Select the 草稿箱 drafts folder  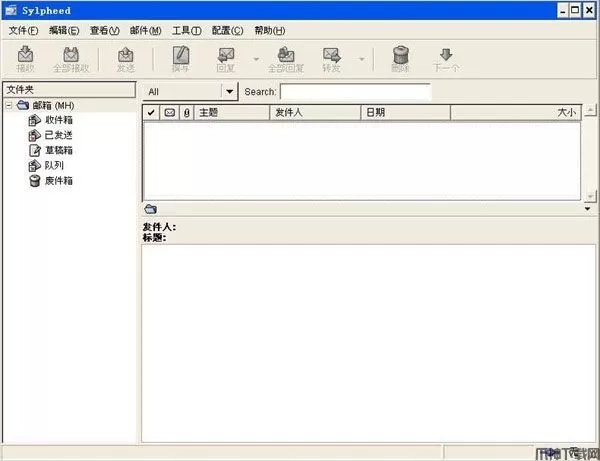coord(51,150)
